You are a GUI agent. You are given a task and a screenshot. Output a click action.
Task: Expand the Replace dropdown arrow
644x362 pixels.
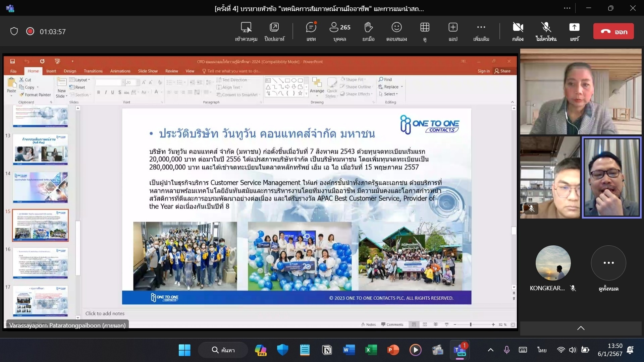point(402,87)
